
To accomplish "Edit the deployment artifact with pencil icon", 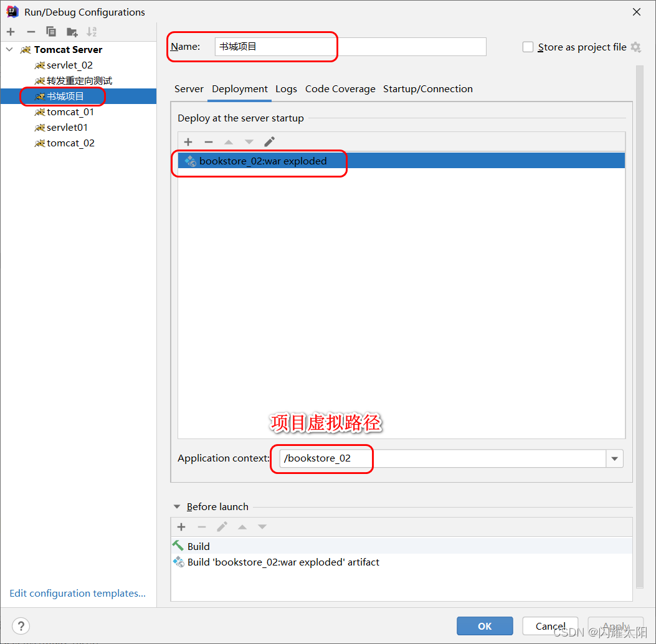I will click(269, 142).
